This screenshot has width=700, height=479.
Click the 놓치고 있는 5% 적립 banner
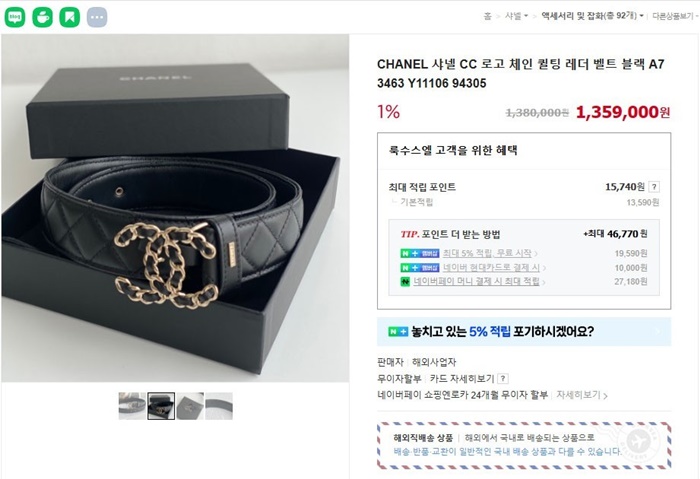pyautogui.click(x=524, y=332)
